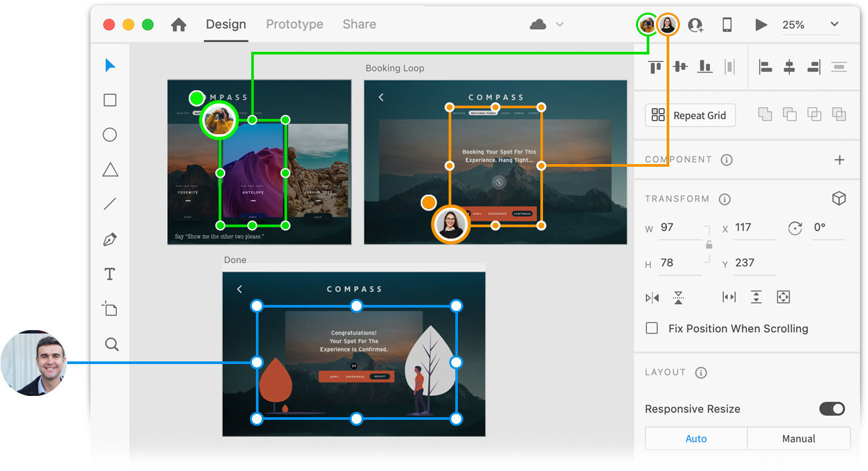Start the desktop preview playback
The height and width of the screenshot is (471, 868).
(x=760, y=25)
